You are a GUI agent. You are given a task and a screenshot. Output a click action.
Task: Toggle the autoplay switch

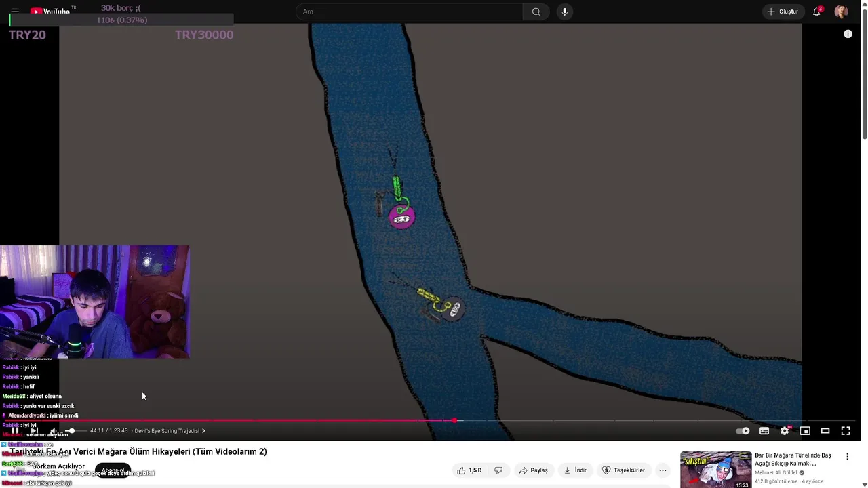click(743, 430)
